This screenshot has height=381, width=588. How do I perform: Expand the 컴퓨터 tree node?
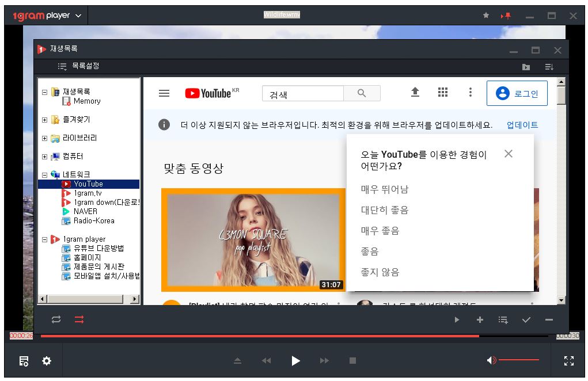[x=44, y=157]
